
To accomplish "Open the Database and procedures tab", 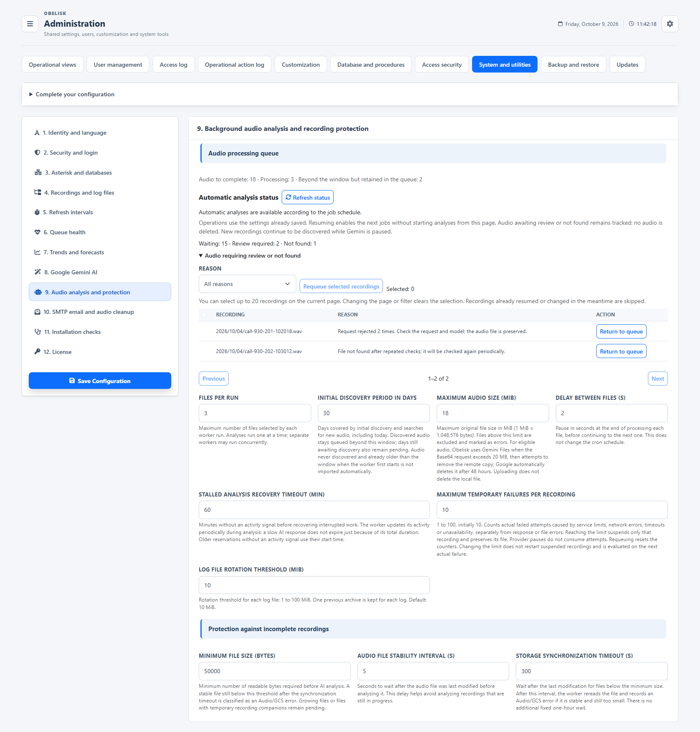I will [x=371, y=65].
